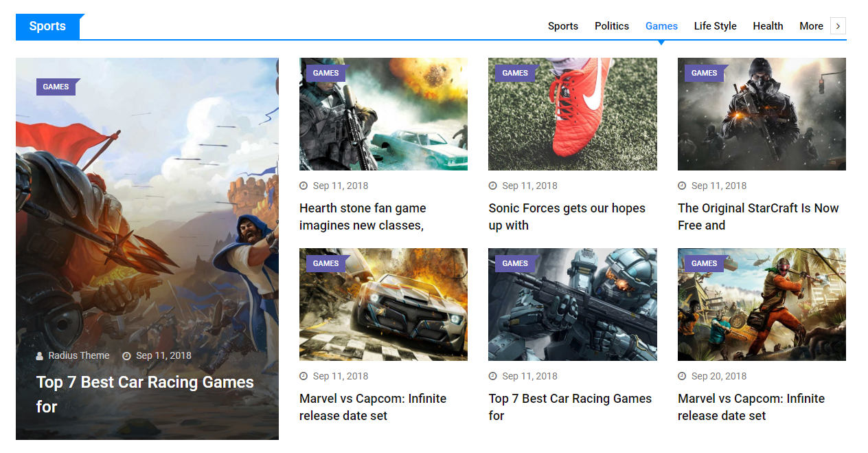Open the Health tab
Image resolution: width=868 pixels, height=453 pixels.
click(x=768, y=26)
